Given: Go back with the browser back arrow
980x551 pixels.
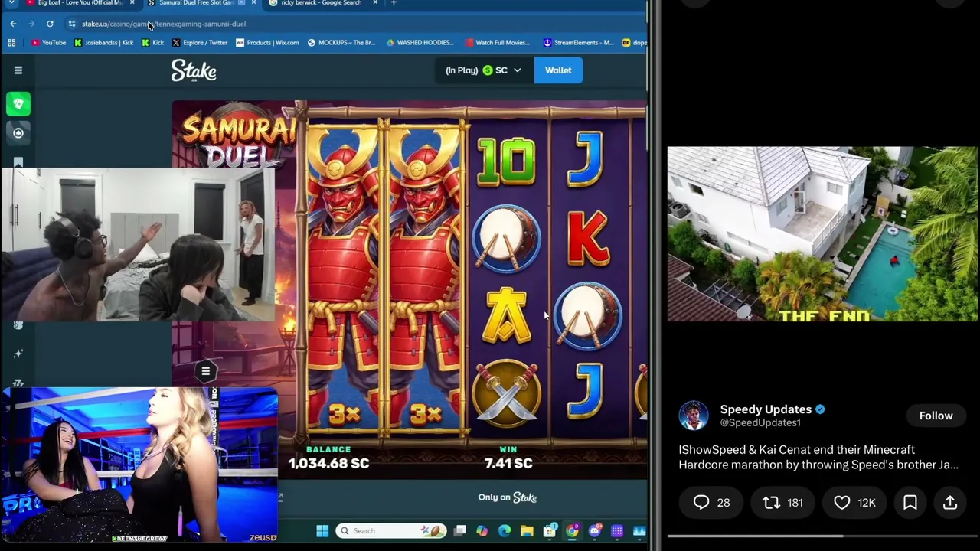Looking at the screenshot, I should coord(13,24).
